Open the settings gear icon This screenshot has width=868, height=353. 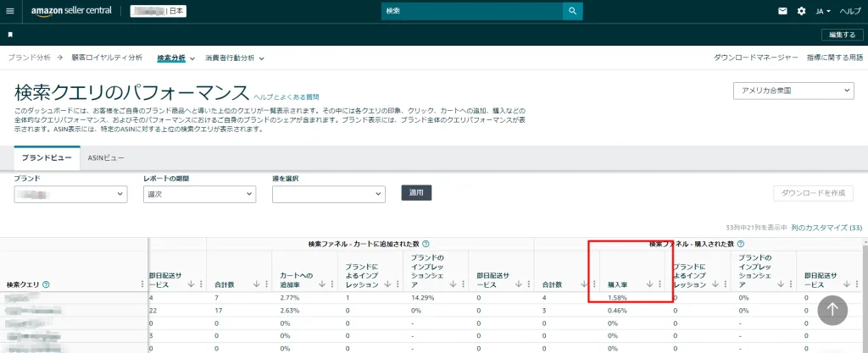(x=801, y=11)
